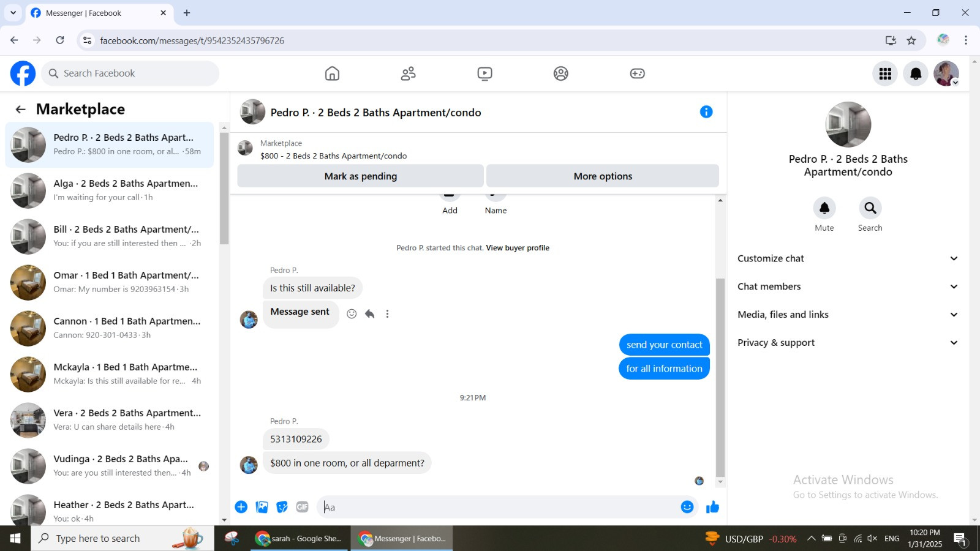View site information icon in address bar
Viewport: 980px width, 551px height.
[x=88, y=40]
